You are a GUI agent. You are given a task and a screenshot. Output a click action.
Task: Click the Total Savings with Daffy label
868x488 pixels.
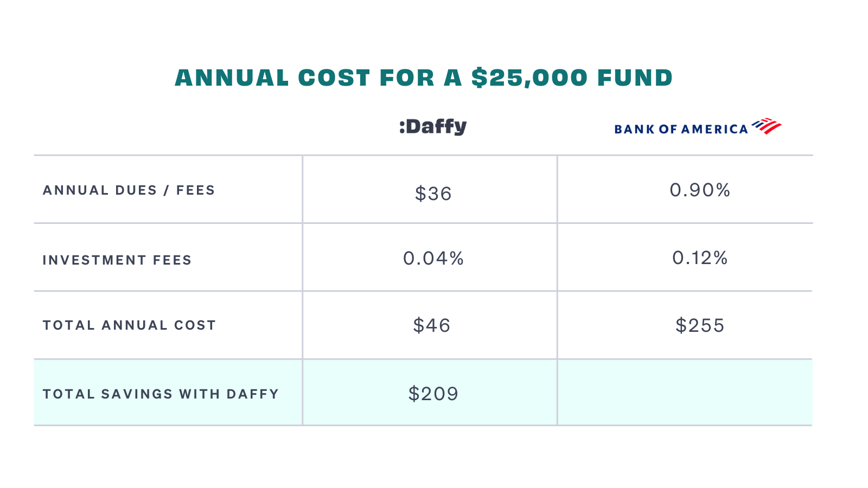[x=161, y=394]
